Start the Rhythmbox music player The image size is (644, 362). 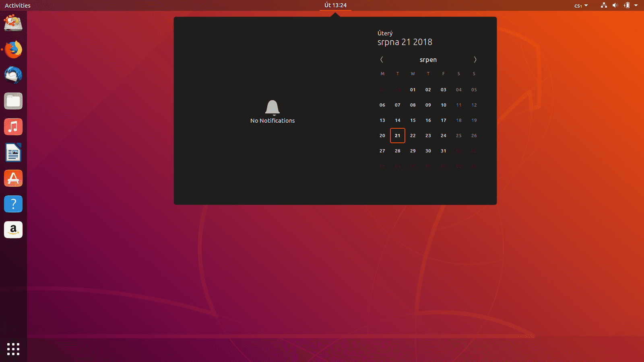[x=13, y=127]
